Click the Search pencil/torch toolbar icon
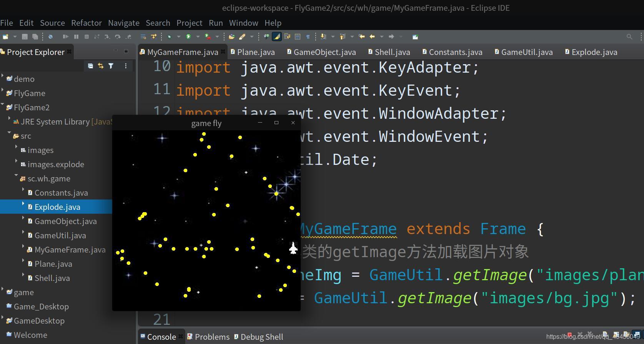Viewport: 644px width, 344px height. [242, 37]
